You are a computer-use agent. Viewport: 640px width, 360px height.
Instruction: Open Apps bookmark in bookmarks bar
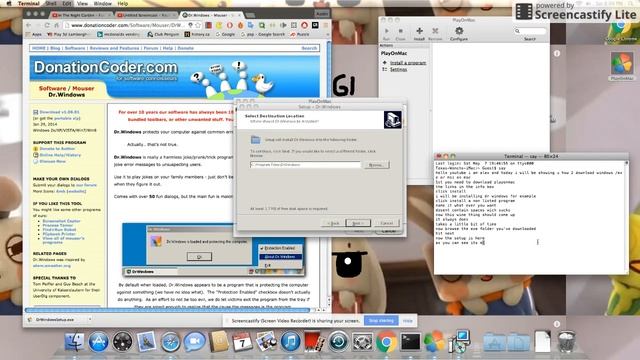(x=34, y=35)
